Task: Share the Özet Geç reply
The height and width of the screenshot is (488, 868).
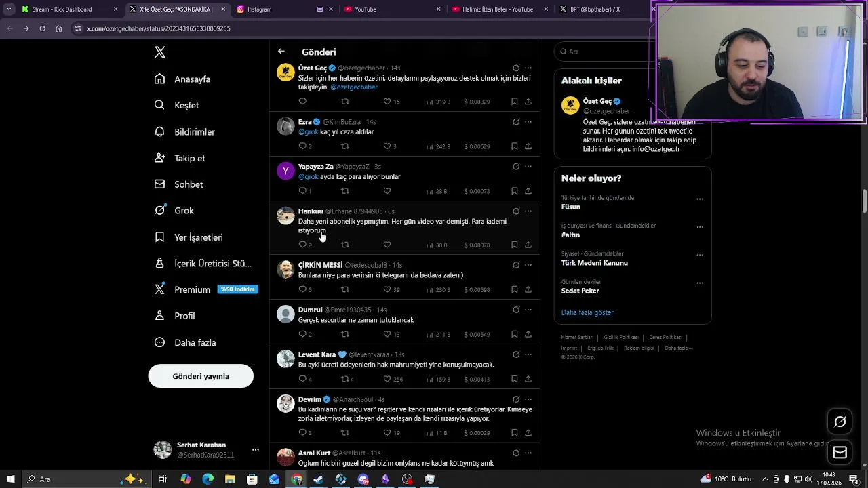Action: [x=528, y=102]
